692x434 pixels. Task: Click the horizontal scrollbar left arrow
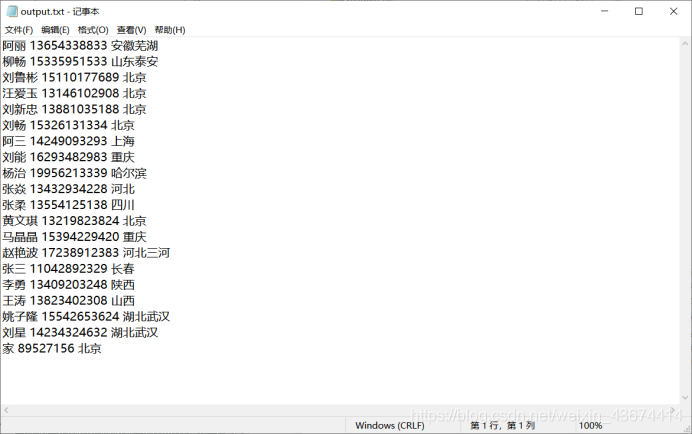tap(6, 410)
